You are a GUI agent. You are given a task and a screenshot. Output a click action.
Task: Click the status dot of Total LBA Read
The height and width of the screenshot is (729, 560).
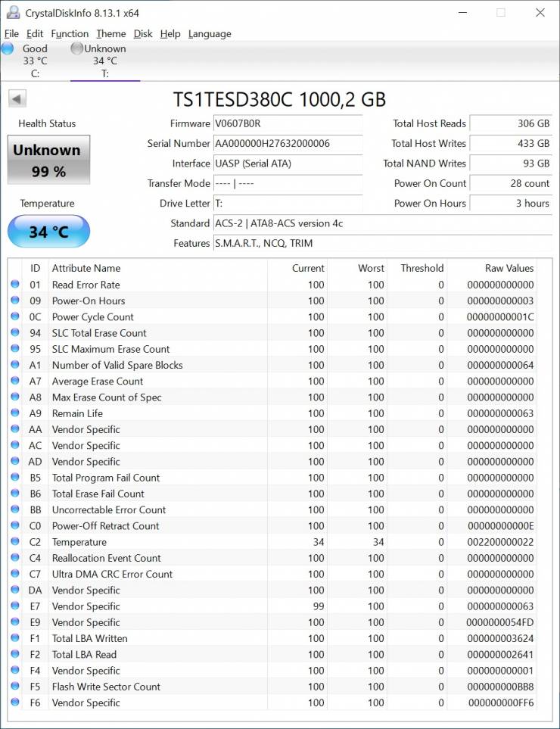[15, 654]
